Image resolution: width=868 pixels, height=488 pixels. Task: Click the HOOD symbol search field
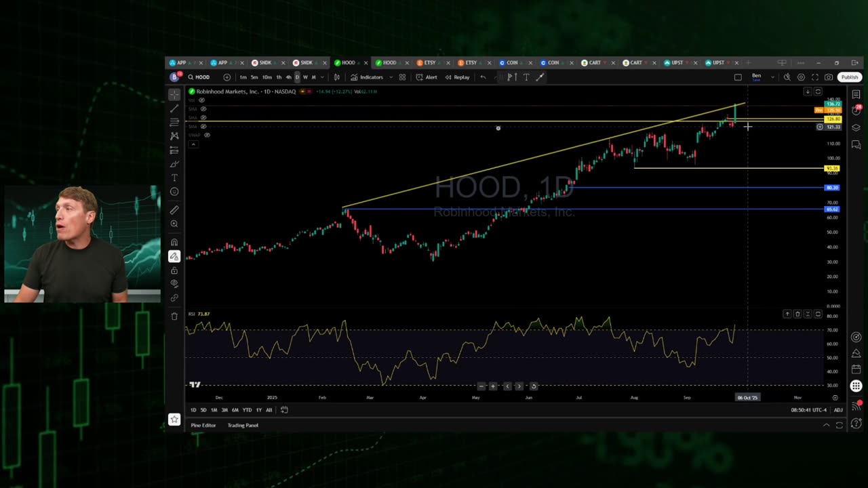tap(202, 77)
